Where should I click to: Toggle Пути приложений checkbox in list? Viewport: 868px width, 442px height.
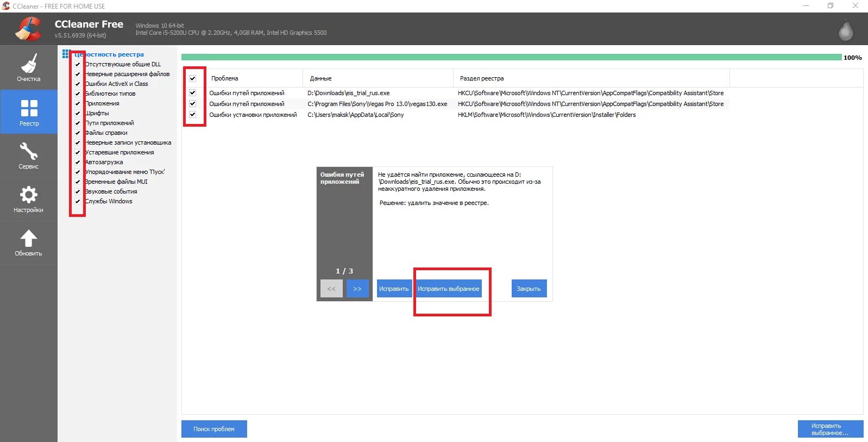tap(78, 123)
